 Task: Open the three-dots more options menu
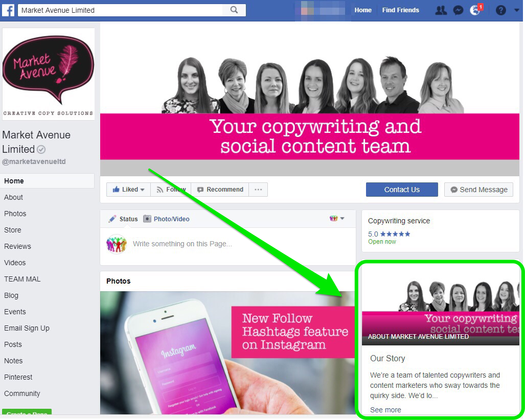(x=258, y=190)
